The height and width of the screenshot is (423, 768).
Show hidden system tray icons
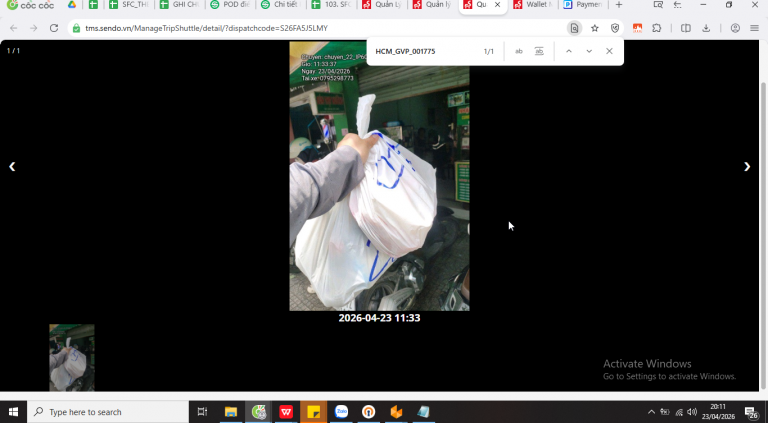coord(651,412)
